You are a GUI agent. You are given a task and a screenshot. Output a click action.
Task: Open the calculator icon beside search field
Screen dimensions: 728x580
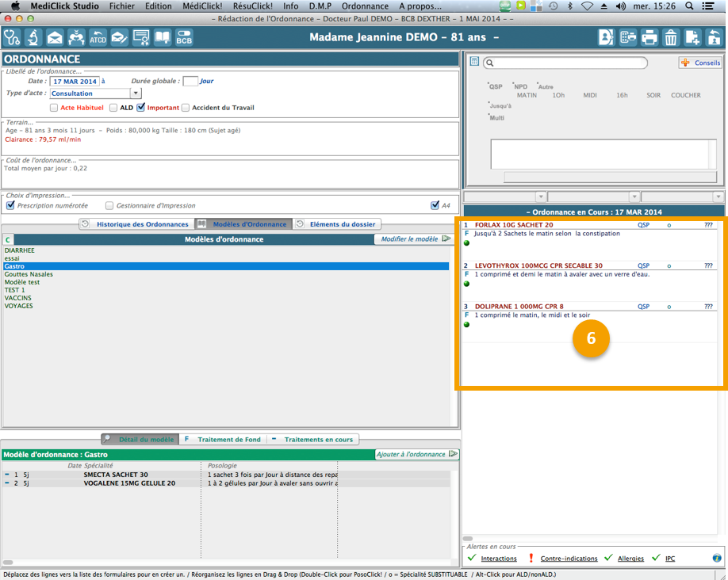coord(474,62)
